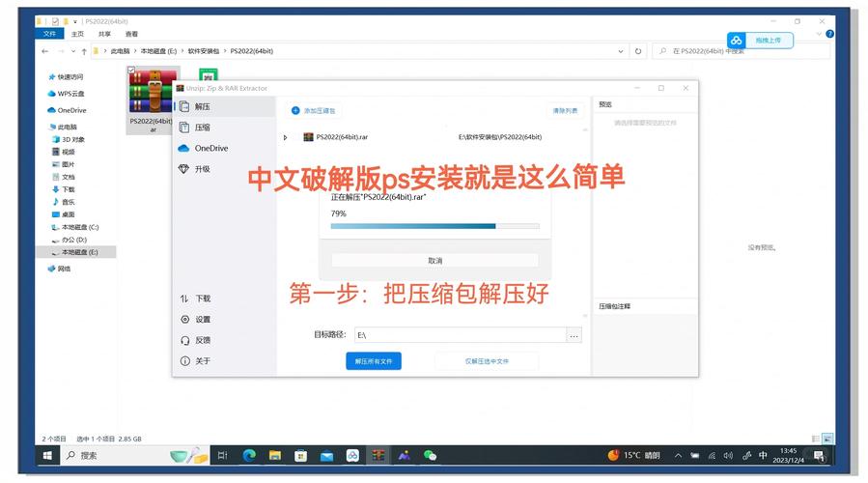
Task: Click the up one level arrow in Explorer
Action: point(84,51)
